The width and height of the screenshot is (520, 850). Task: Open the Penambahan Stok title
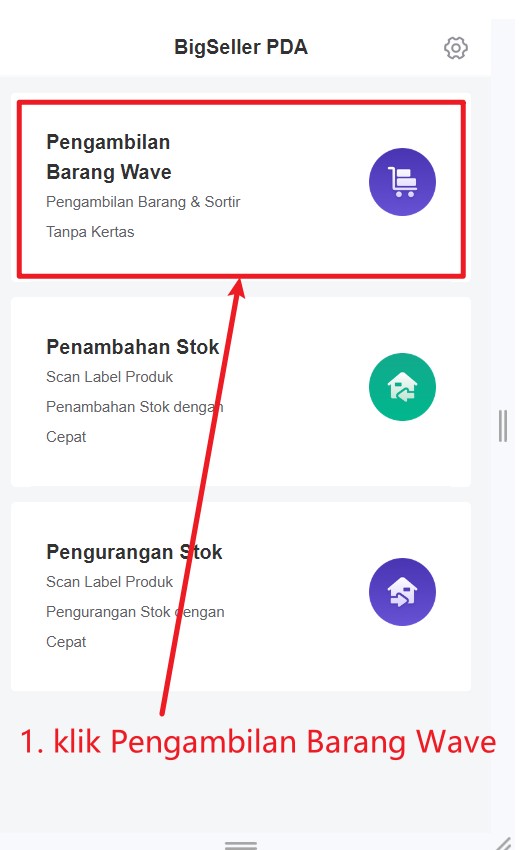tap(132, 347)
